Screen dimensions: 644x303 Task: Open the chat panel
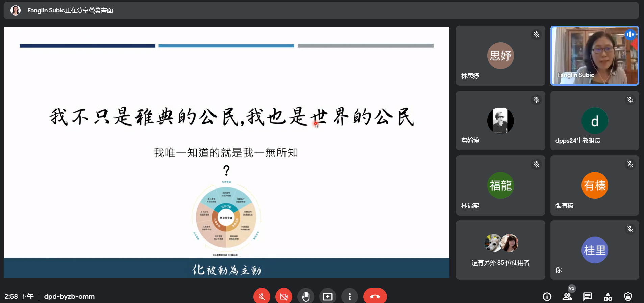pos(587,297)
